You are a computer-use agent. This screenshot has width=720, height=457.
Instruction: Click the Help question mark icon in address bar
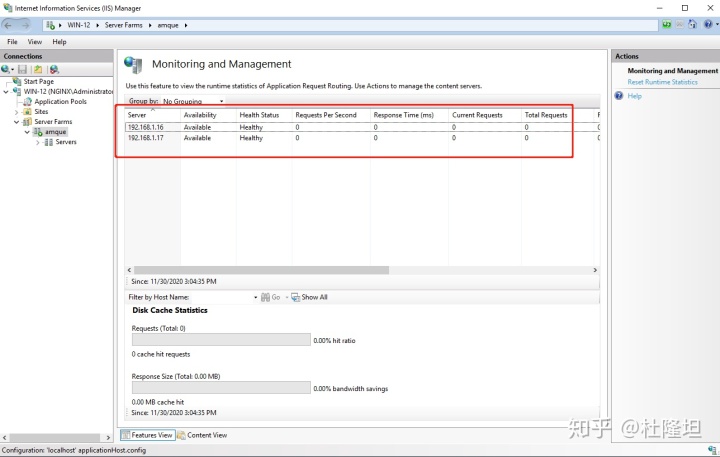click(708, 24)
